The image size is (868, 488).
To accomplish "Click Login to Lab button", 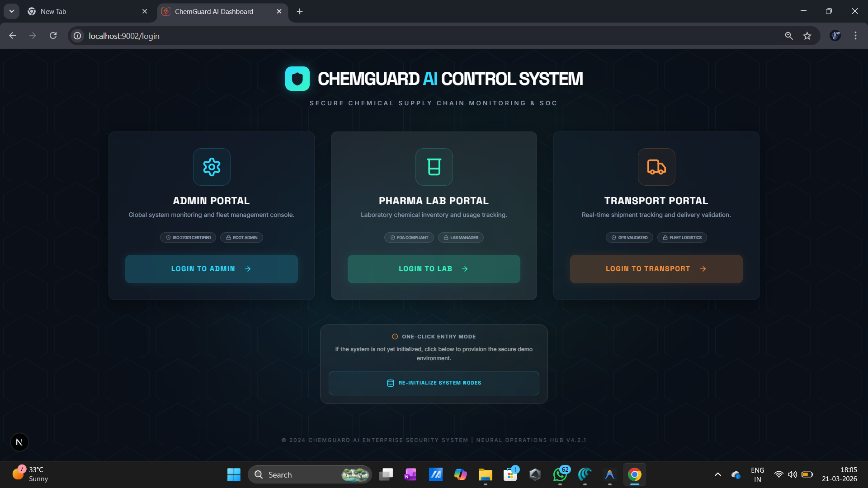I will (434, 269).
